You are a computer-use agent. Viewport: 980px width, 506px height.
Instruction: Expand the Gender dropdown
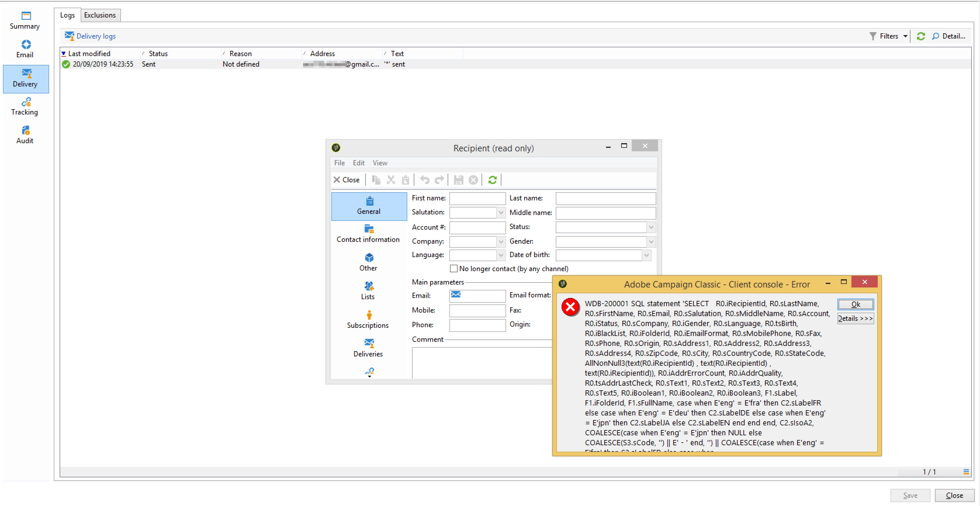click(x=651, y=242)
